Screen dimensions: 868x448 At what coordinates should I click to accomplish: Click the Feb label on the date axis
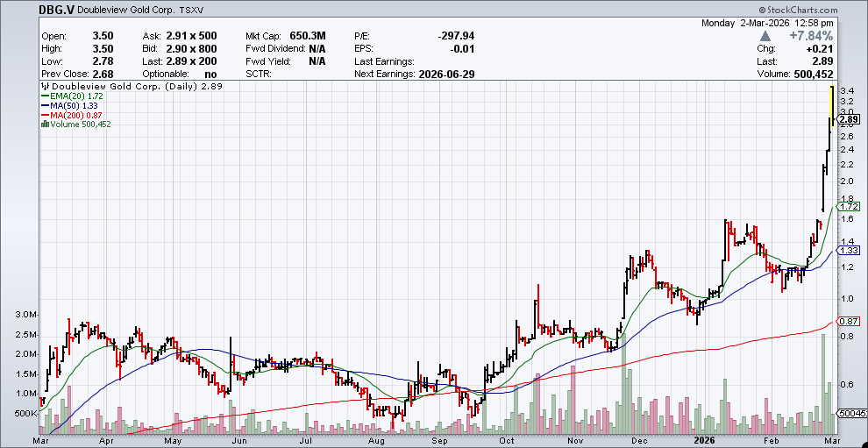click(x=770, y=441)
